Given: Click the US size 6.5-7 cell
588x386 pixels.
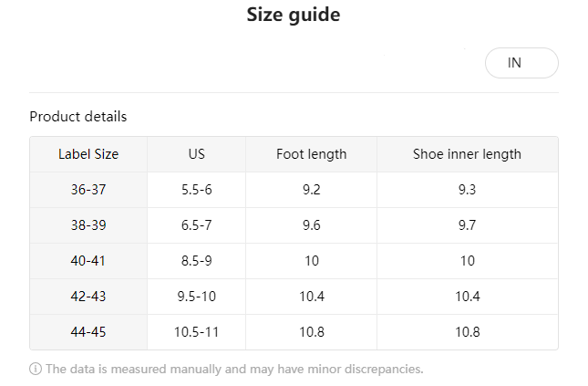Looking at the screenshot, I should [197, 225].
